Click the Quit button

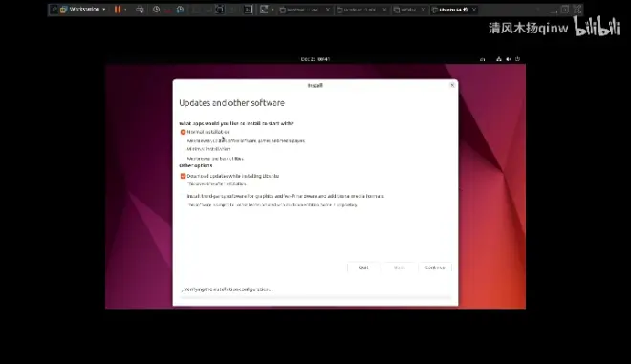point(364,268)
